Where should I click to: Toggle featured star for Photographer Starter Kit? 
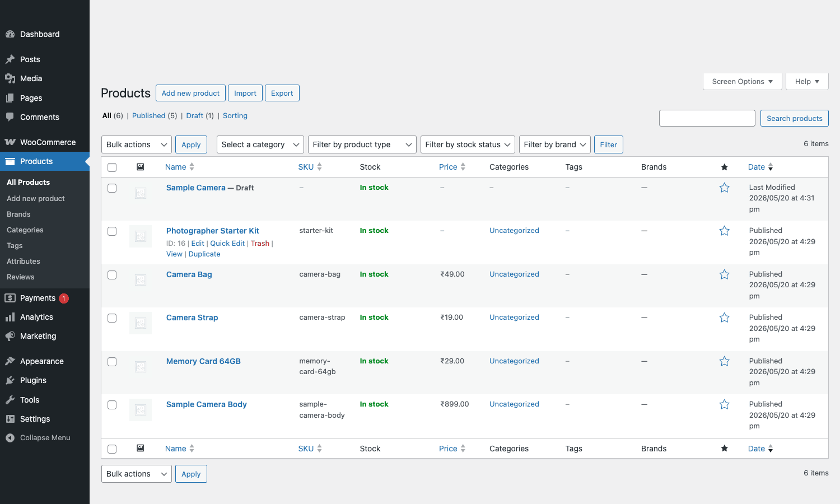725,231
